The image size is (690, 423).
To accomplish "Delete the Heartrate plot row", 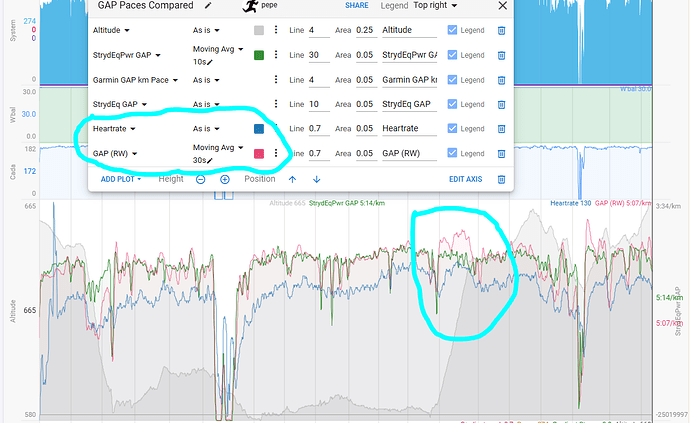I will [501, 129].
